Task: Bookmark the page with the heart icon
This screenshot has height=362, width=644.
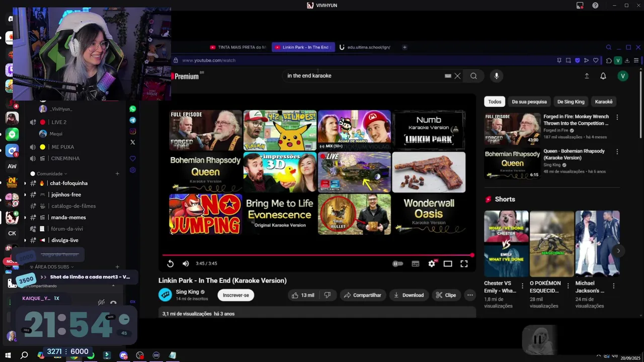Action: [x=596, y=60]
